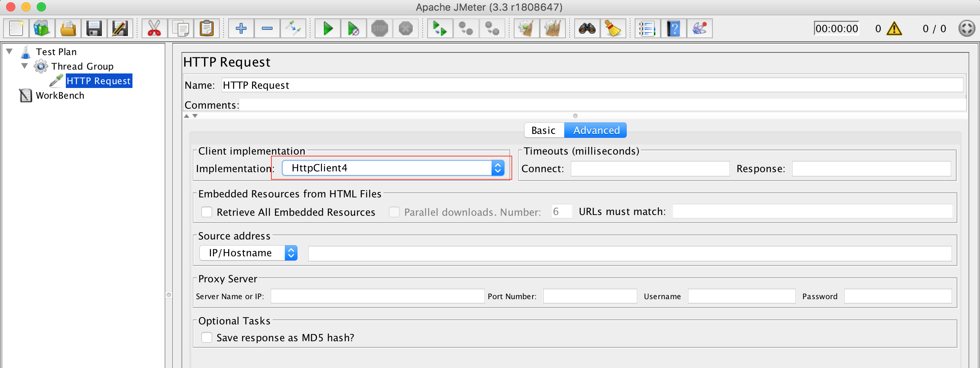Click the elapsed time 00:00:00 display
Screen dimensions: 980x368
836,29
